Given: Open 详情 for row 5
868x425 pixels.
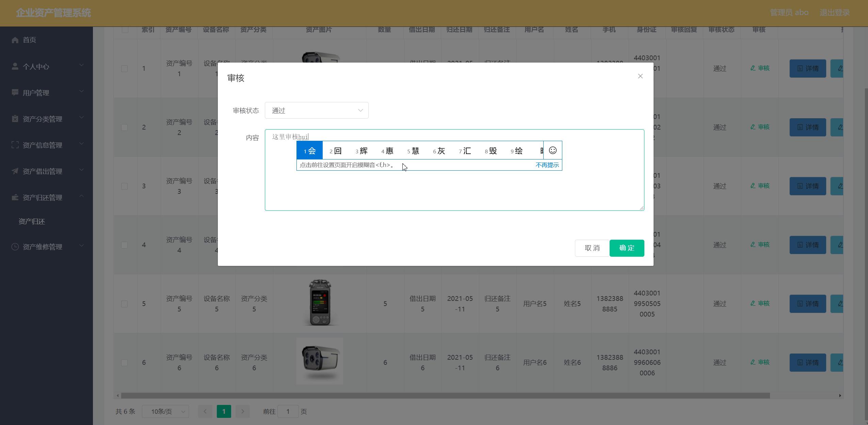Looking at the screenshot, I should click(x=807, y=304).
